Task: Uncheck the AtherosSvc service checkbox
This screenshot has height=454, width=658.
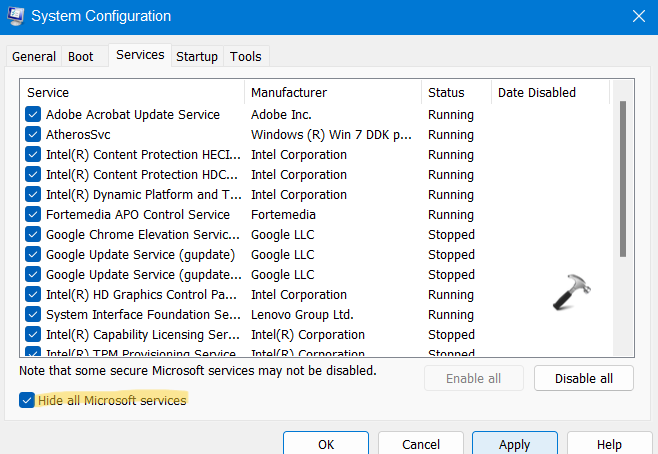Action: point(33,135)
